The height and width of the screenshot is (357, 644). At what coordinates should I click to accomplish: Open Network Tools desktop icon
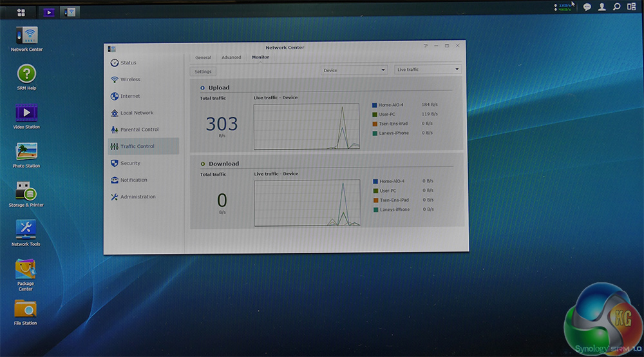pos(26,230)
